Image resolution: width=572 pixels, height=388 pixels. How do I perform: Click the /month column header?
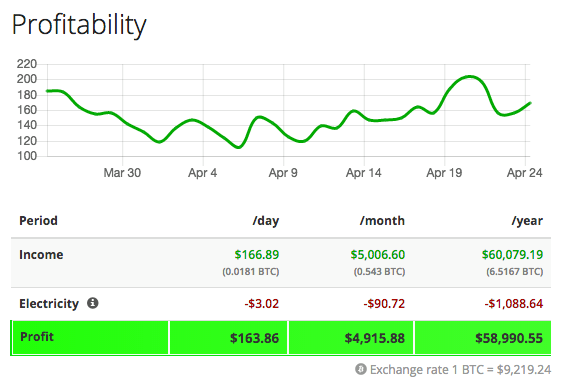tap(382, 221)
